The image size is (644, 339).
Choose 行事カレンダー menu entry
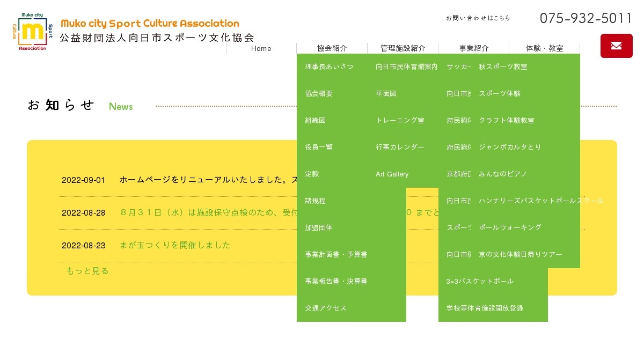(400, 147)
